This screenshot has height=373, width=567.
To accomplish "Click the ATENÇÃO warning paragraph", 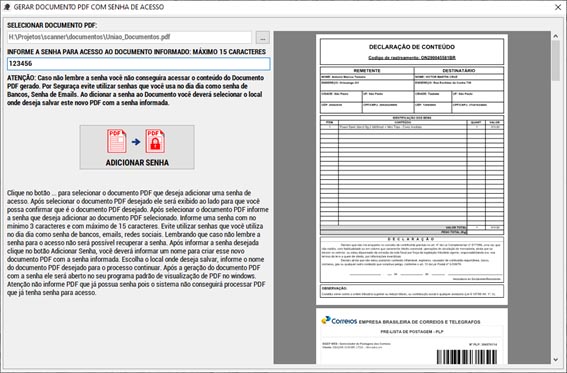I will [x=136, y=90].
